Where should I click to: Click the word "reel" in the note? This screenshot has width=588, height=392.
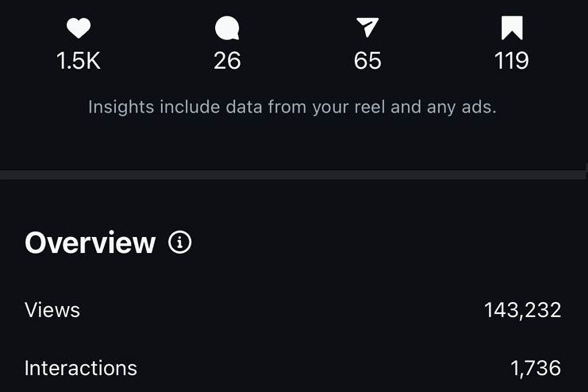[x=370, y=107]
